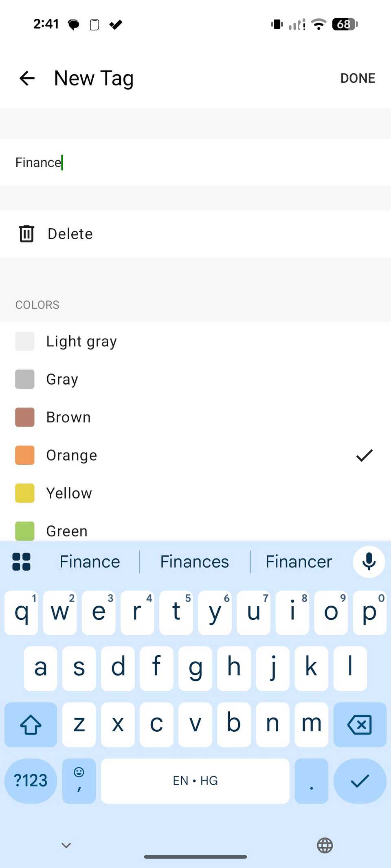The width and height of the screenshot is (391, 868).
Task: Collapse keyboard with down chevron
Action: tap(66, 845)
